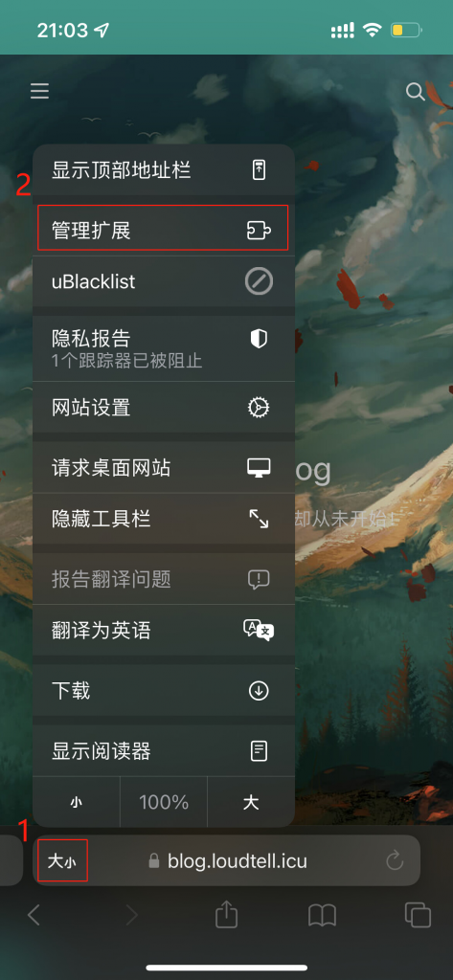
Task: Tap the reload icon in address bar
Action: [395, 861]
